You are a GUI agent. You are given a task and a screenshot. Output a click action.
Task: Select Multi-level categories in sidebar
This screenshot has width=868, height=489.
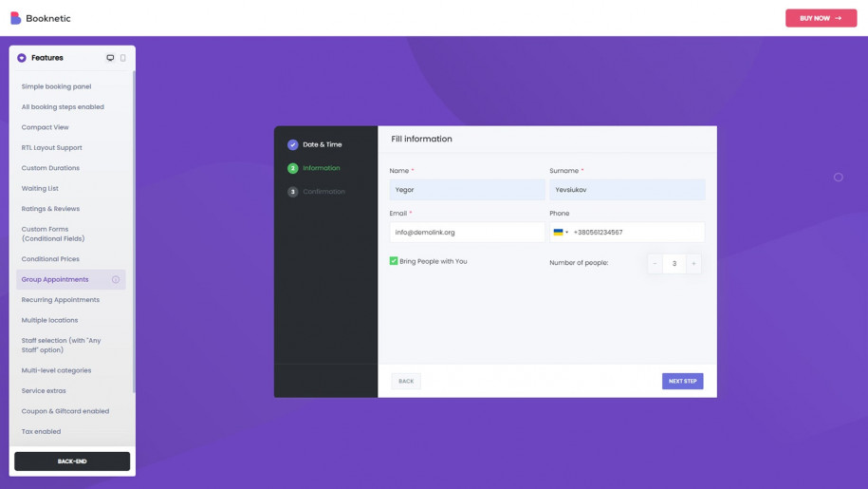[x=56, y=370]
